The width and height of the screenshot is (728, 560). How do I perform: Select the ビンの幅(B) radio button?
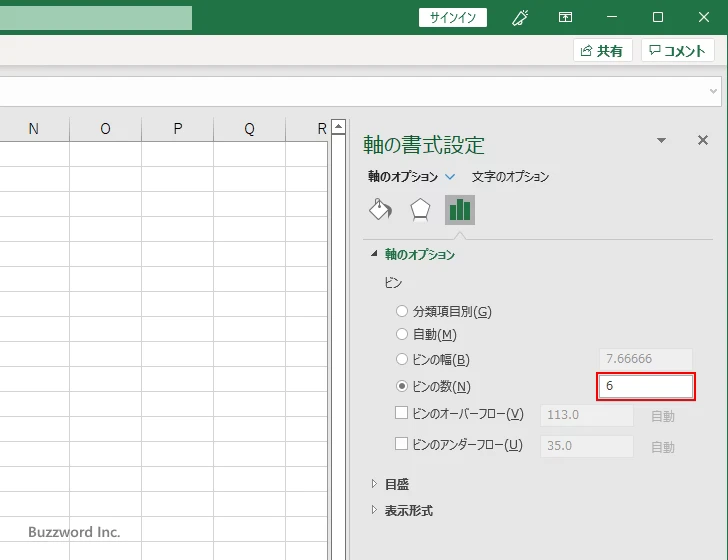(402, 359)
